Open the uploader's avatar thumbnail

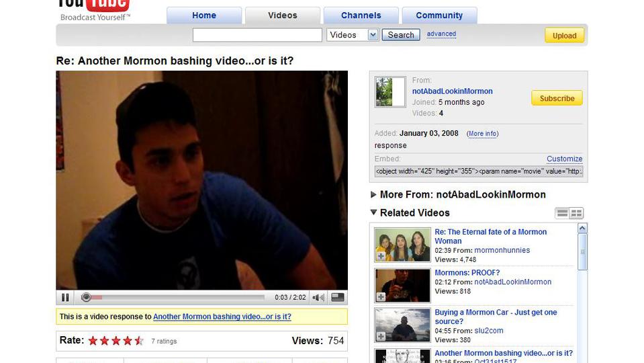tap(389, 92)
